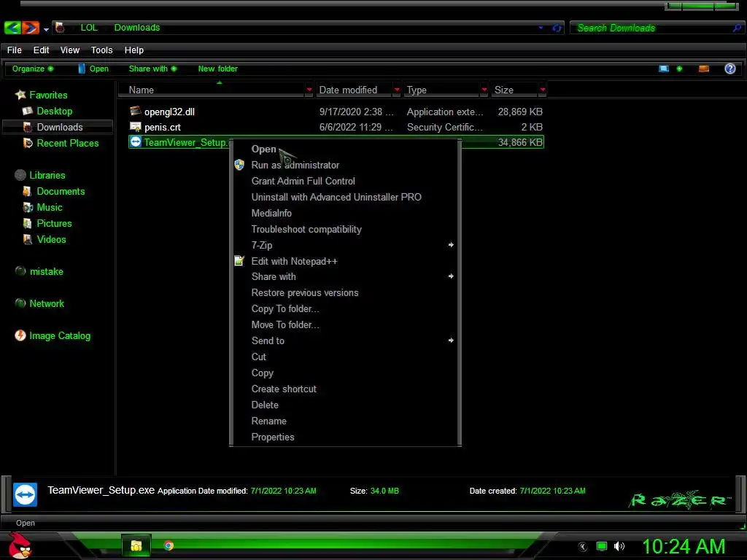Choose Uninstall with Advanced Uninstaller PRO
The image size is (747, 560).
point(345,197)
